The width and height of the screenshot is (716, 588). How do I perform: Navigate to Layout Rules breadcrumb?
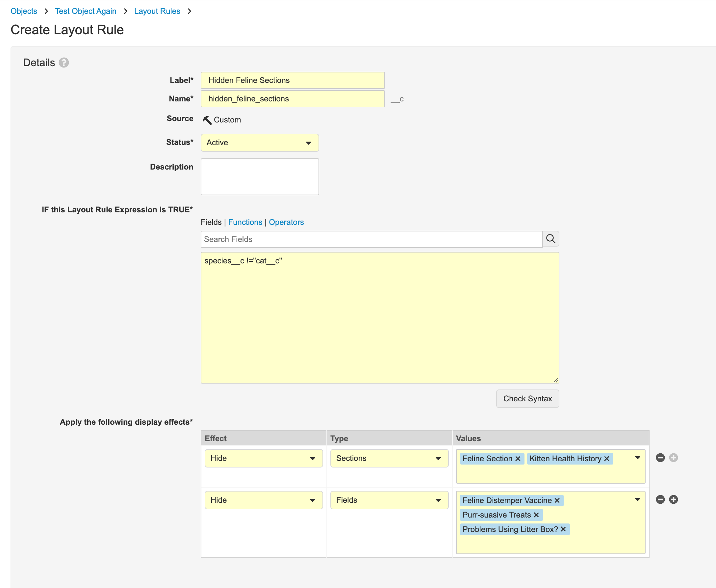157,11
